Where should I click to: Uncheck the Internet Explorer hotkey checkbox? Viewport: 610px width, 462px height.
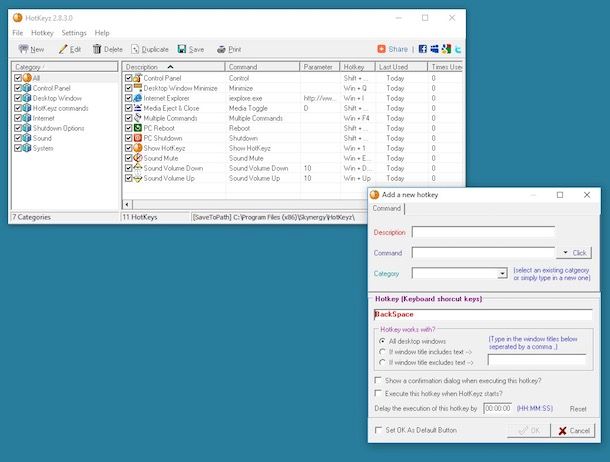pyautogui.click(x=128, y=98)
